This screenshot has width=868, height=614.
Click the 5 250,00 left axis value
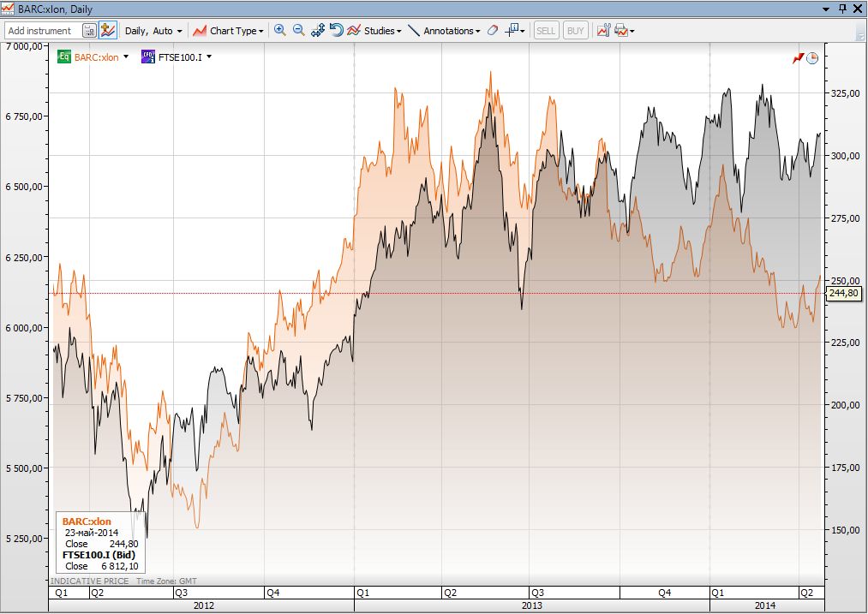(24, 539)
